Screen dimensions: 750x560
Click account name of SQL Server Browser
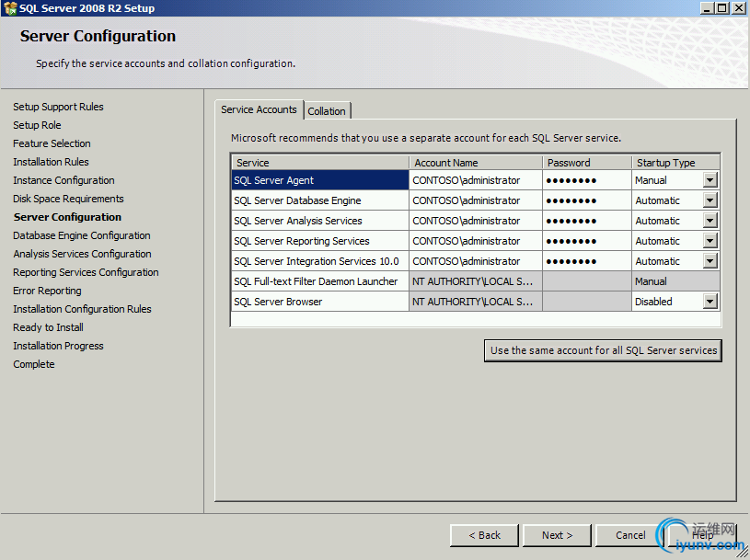pos(476,302)
